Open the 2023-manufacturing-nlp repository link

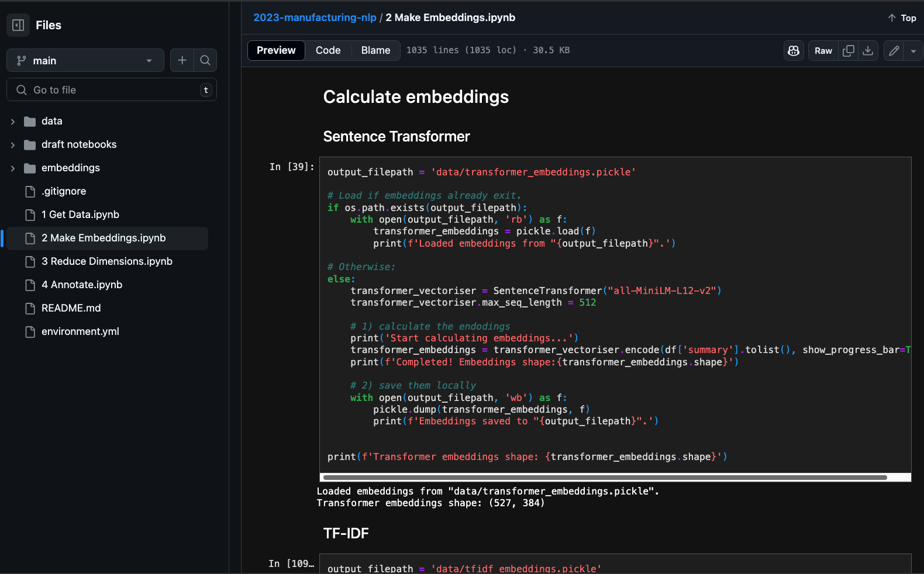315,18
